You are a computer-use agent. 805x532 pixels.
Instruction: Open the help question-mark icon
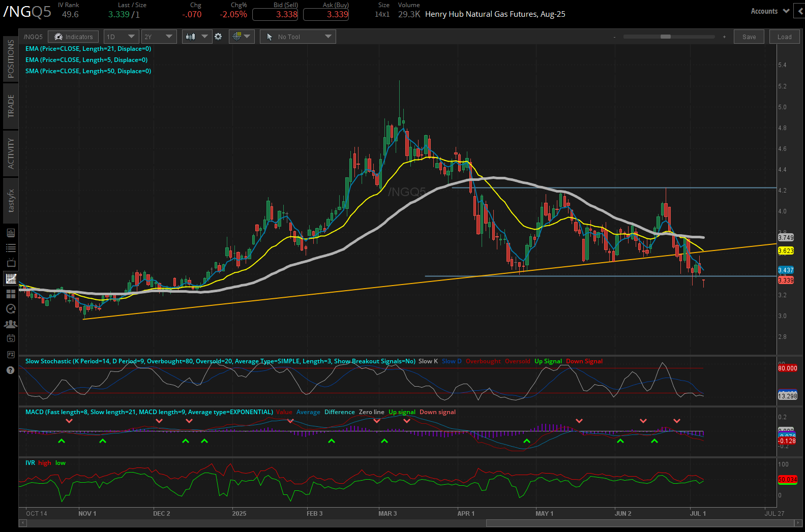pyautogui.click(x=11, y=370)
